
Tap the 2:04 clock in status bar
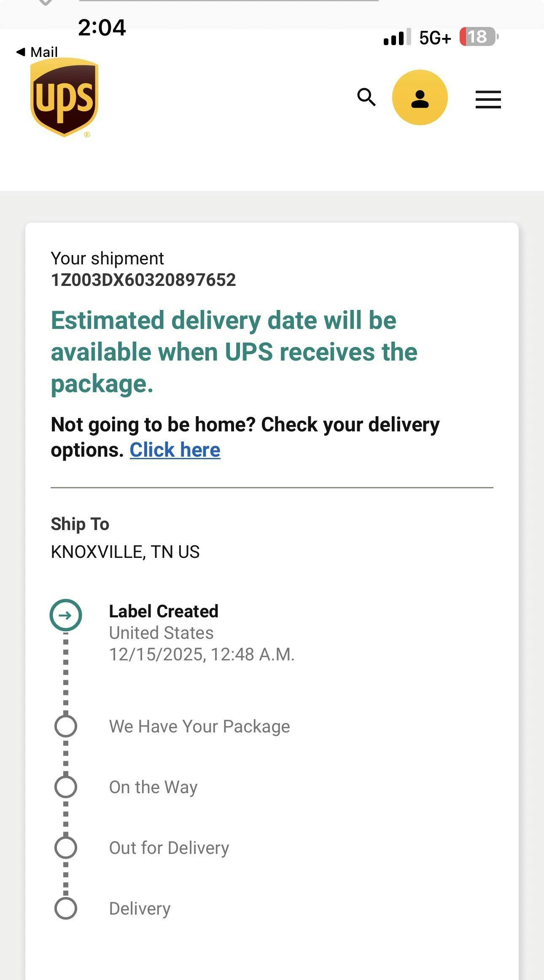tap(102, 28)
